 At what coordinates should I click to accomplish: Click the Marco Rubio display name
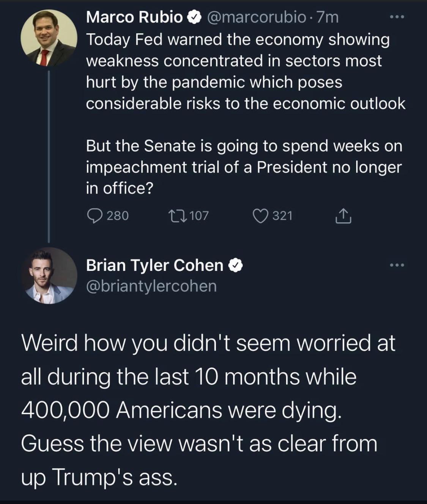tap(134, 17)
